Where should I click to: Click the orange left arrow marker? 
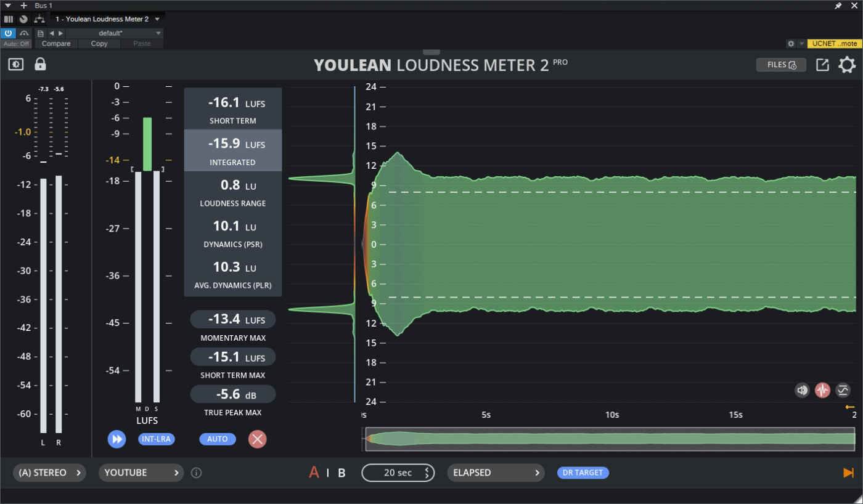[x=850, y=407]
